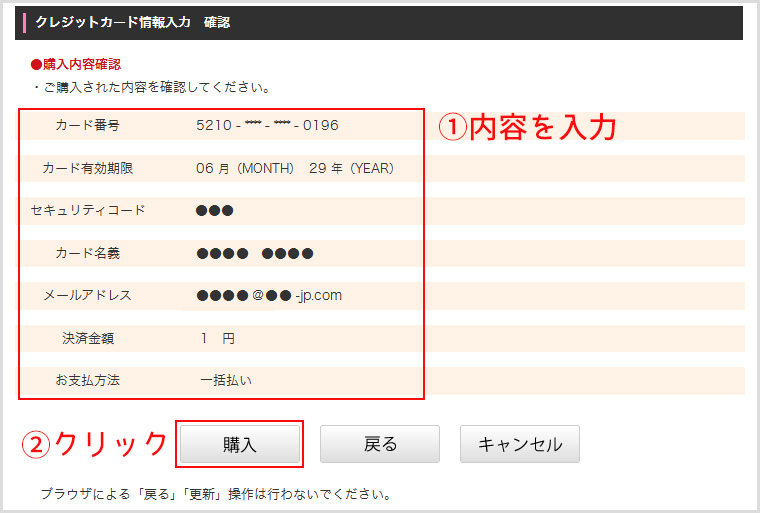Screen dimensions: 760x513
Task: Select the masked card number ending 0196
Action: click(x=267, y=126)
